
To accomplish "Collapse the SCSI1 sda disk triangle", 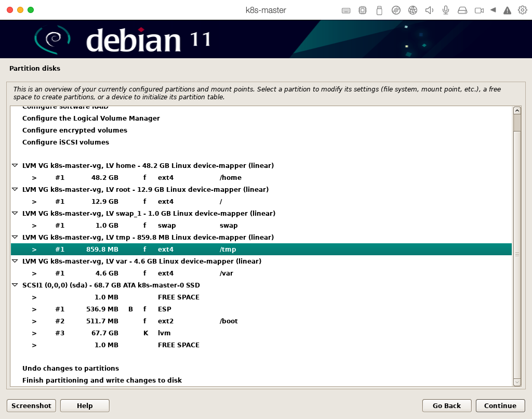I will 15,285.
